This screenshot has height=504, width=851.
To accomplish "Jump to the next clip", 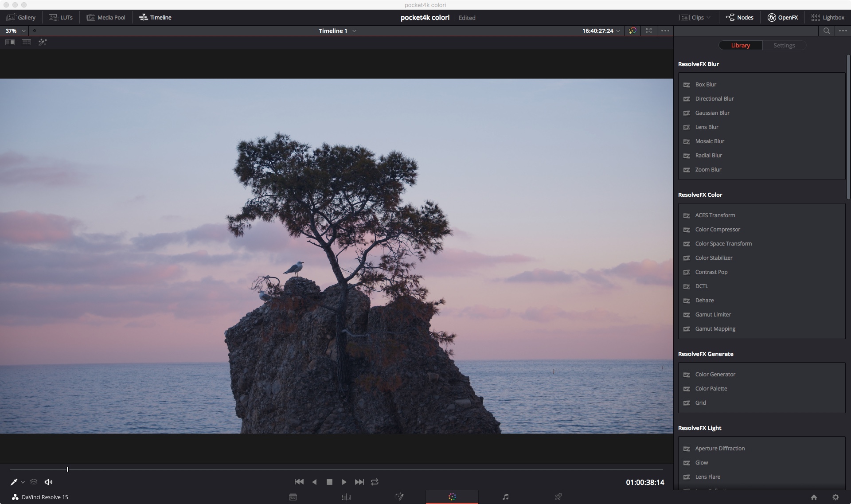I will click(x=359, y=482).
